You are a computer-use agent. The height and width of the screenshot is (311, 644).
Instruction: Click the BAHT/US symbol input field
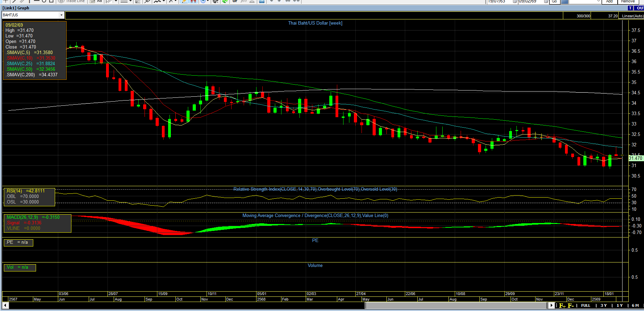[31, 15]
